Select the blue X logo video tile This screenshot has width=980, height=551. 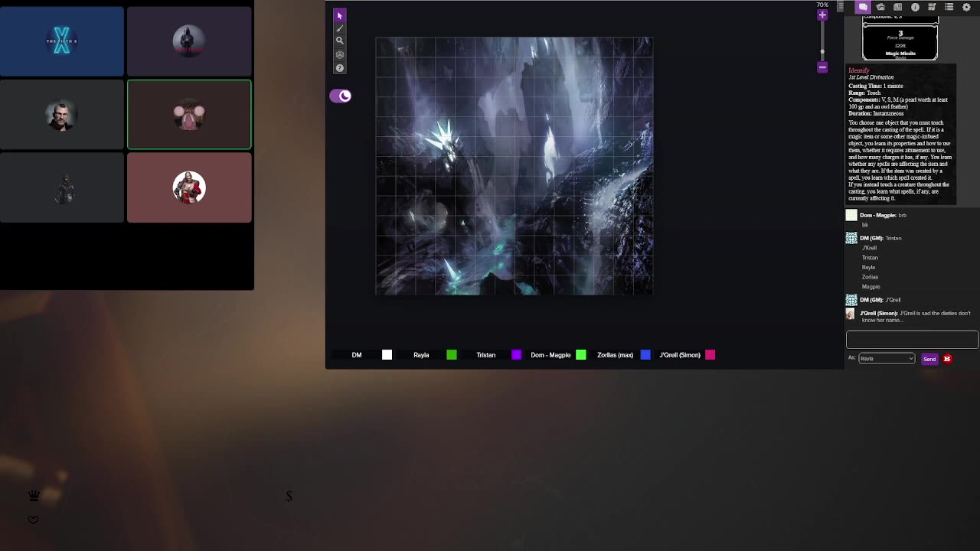62,42
